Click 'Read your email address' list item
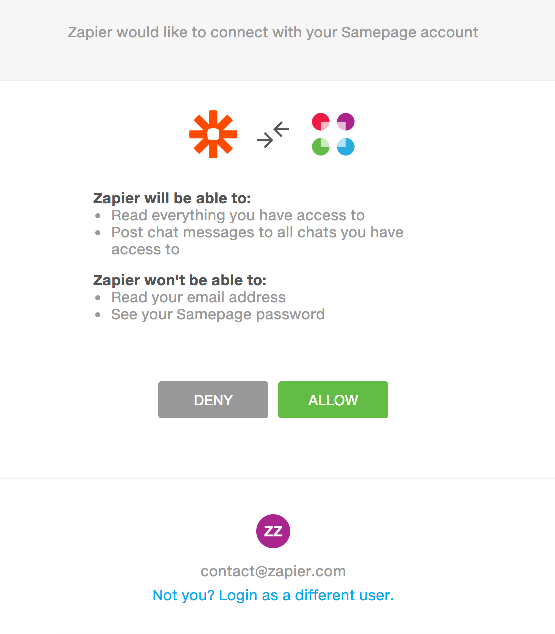Screen dimensions: 555x634 (x=198, y=297)
